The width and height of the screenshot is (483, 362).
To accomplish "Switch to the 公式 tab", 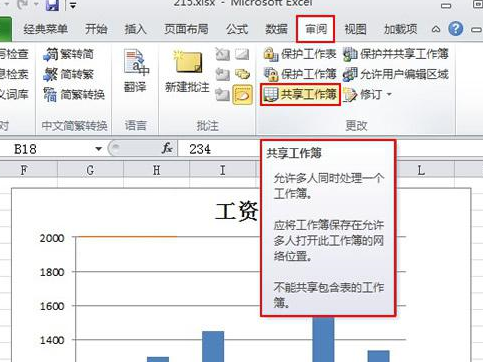I will (237, 29).
